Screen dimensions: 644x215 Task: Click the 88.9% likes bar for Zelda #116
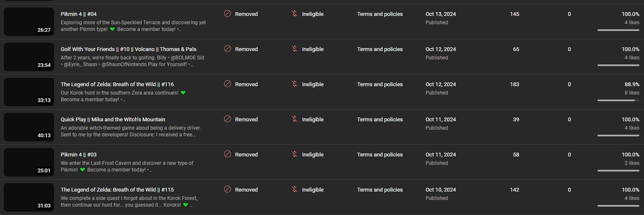click(618, 100)
